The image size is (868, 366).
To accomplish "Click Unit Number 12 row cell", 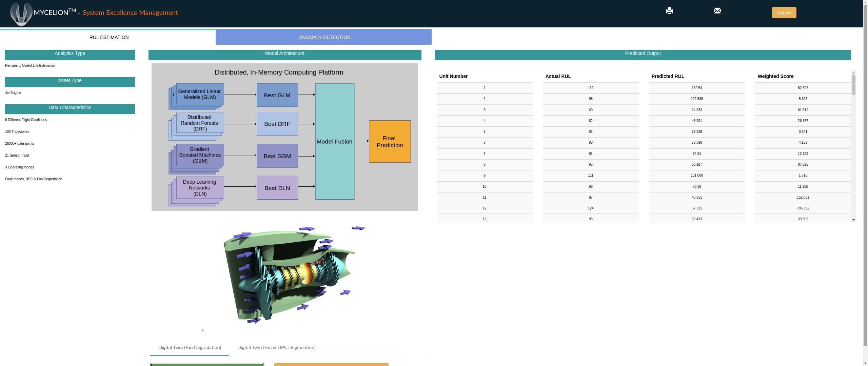I will coord(484,208).
